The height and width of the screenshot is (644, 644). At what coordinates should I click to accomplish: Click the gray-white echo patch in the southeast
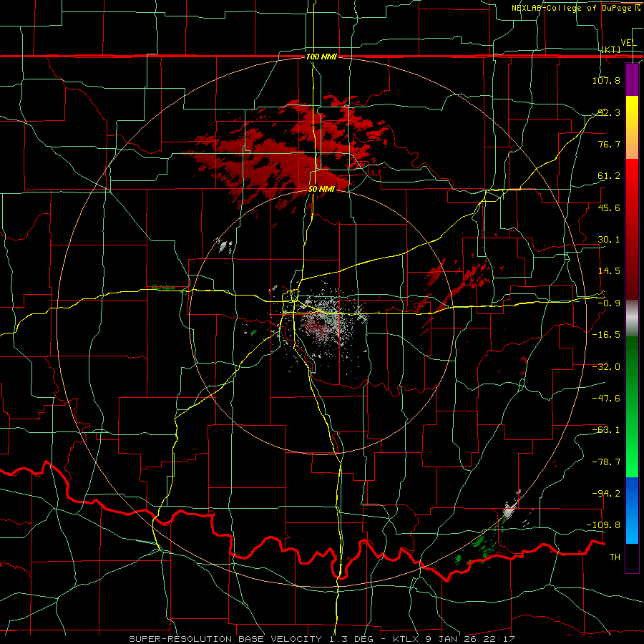click(510, 509)
